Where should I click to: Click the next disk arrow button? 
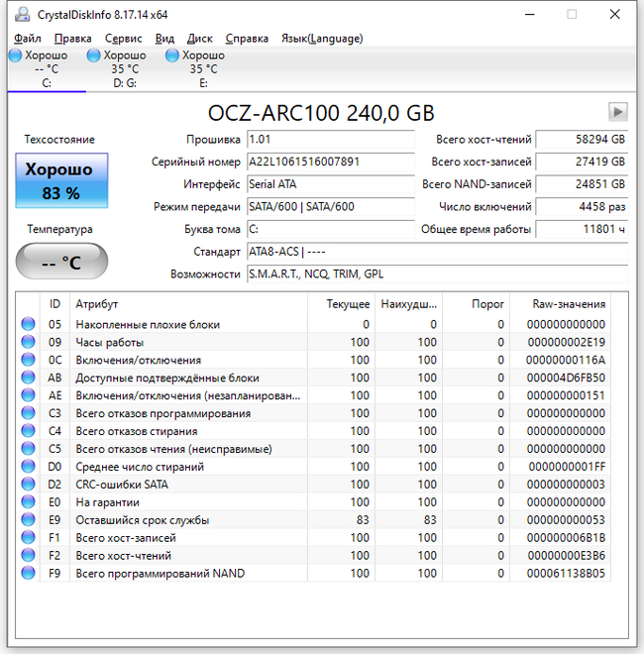618,112
